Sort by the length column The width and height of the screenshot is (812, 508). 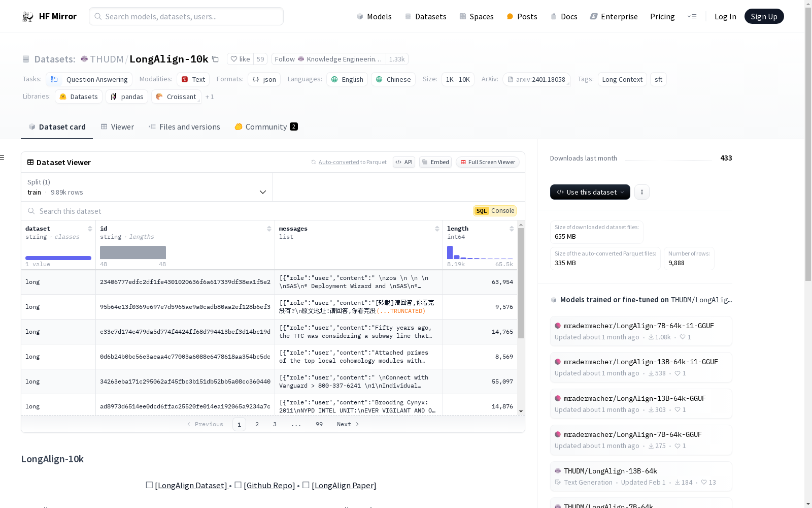(512, 229)
